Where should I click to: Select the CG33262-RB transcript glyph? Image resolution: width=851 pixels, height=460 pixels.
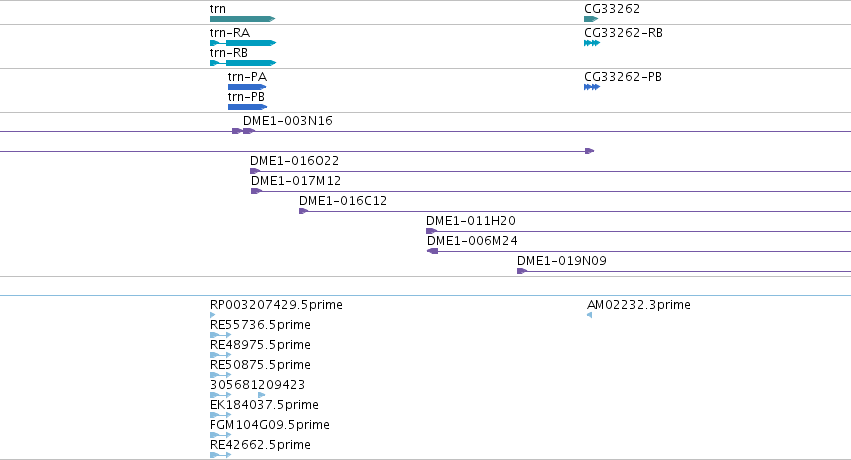592,43
